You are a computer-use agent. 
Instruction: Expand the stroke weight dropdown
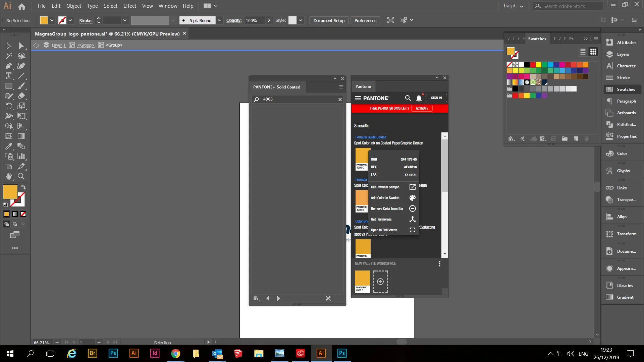(125, 20)
